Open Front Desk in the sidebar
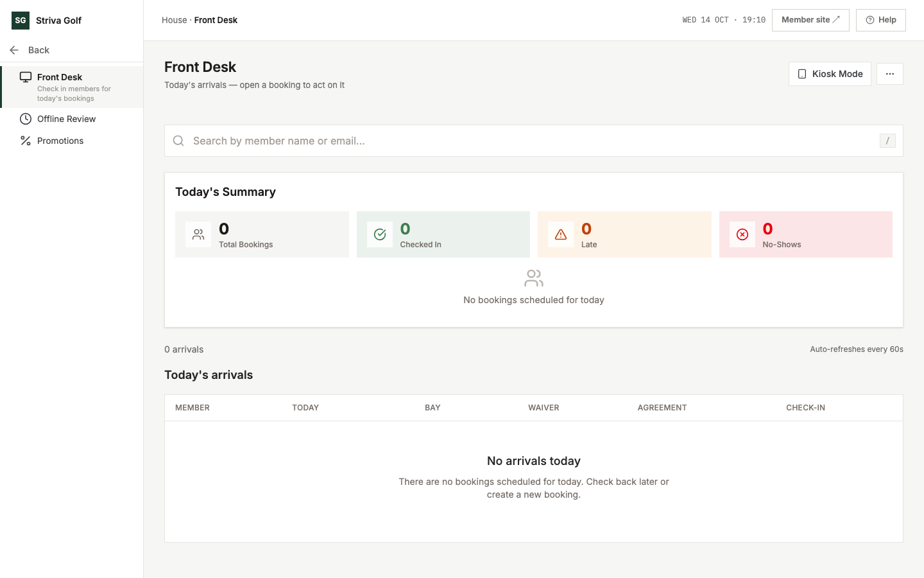 pos(73,87)
